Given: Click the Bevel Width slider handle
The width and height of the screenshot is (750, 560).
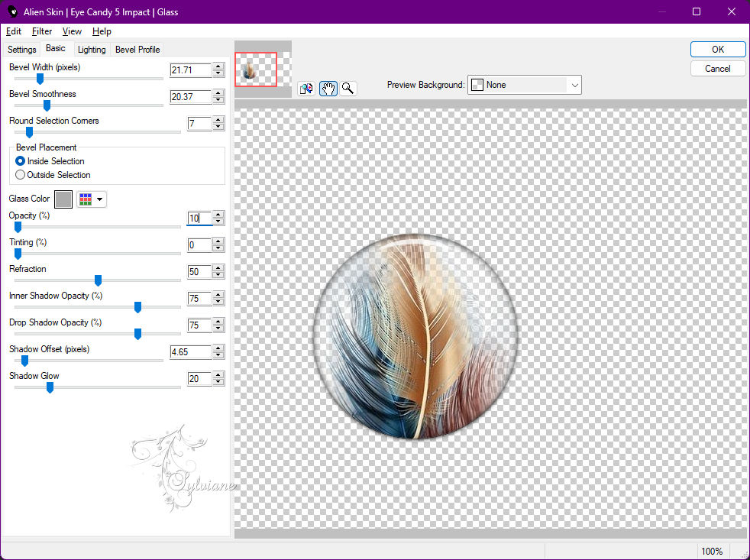Looking at the screenshot, I should pyautogui.click(x=40, y=79).
